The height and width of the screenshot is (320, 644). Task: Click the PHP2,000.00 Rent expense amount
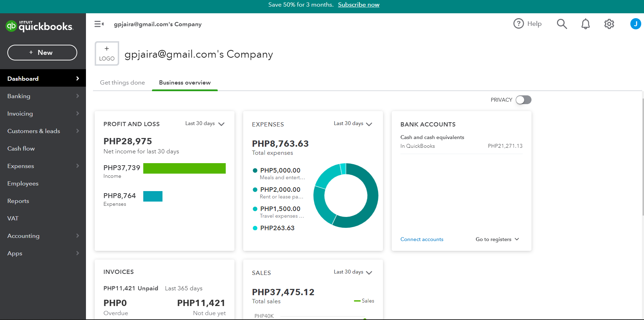(x=280, y=190)
